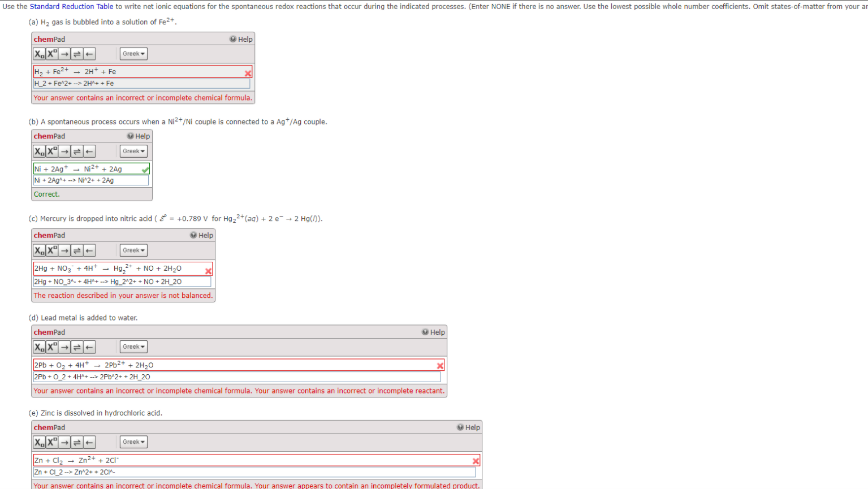
Task: Click the red X beside the Hg equation
Action: coord(208,271)
